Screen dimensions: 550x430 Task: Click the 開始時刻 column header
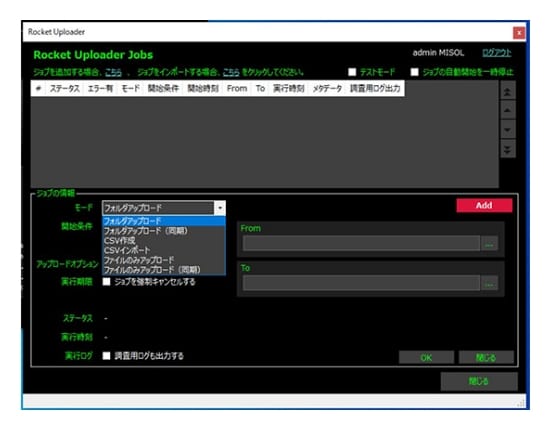[203, 88]
